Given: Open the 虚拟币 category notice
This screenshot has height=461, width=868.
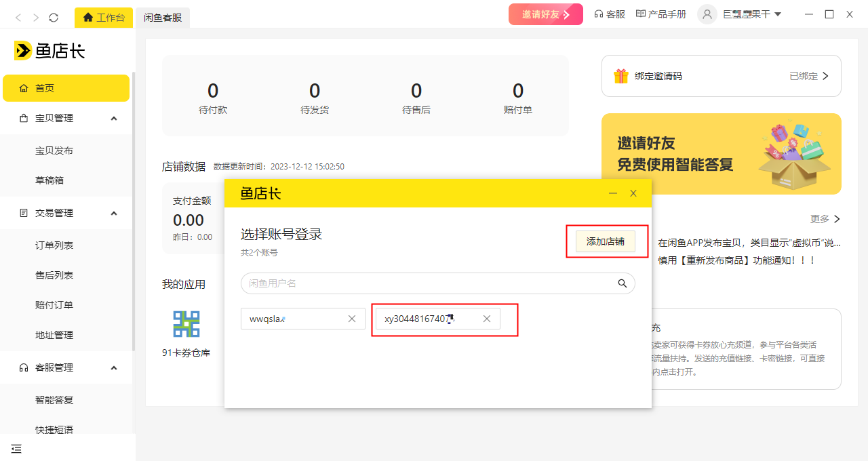Looking at the screenshot, I should [749, 243].
